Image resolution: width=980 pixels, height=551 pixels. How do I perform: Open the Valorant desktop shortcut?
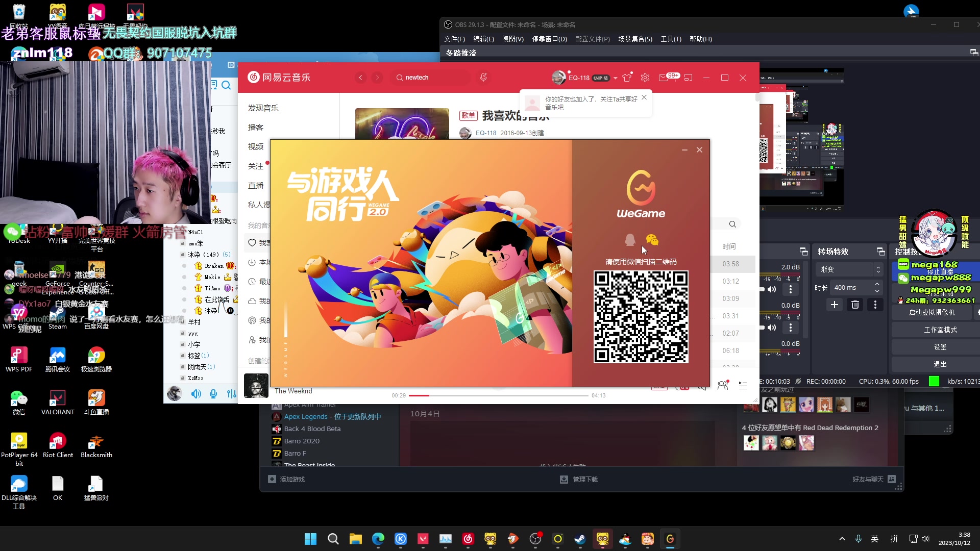point(58,402)
